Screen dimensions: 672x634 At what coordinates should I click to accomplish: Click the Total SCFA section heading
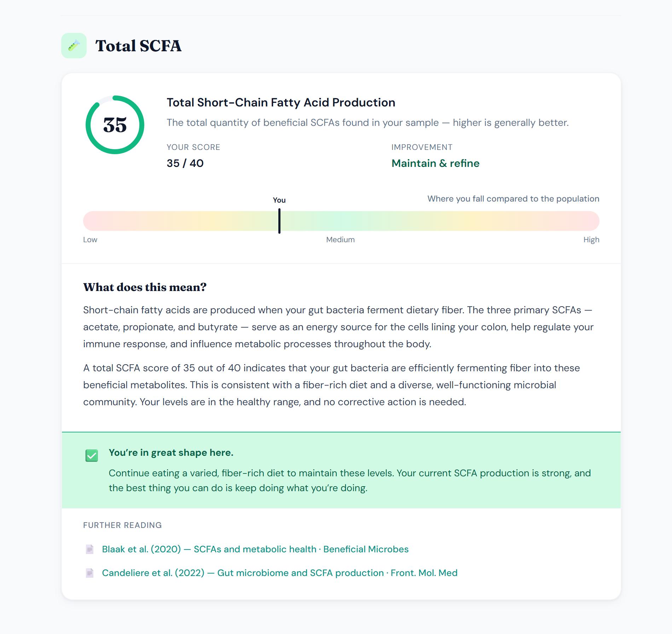click(138, 46)
